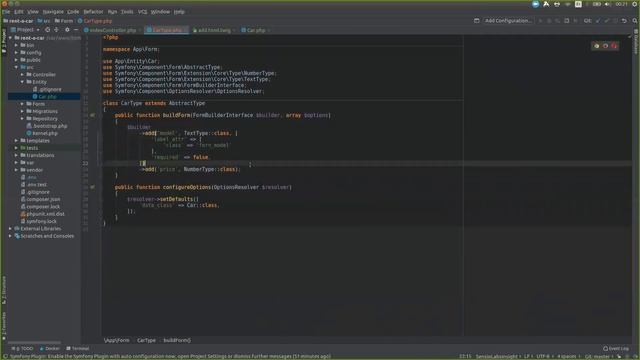Viewport: 640px width, 360px height.
Task: Open the Window menu
Action: (160, 12)
